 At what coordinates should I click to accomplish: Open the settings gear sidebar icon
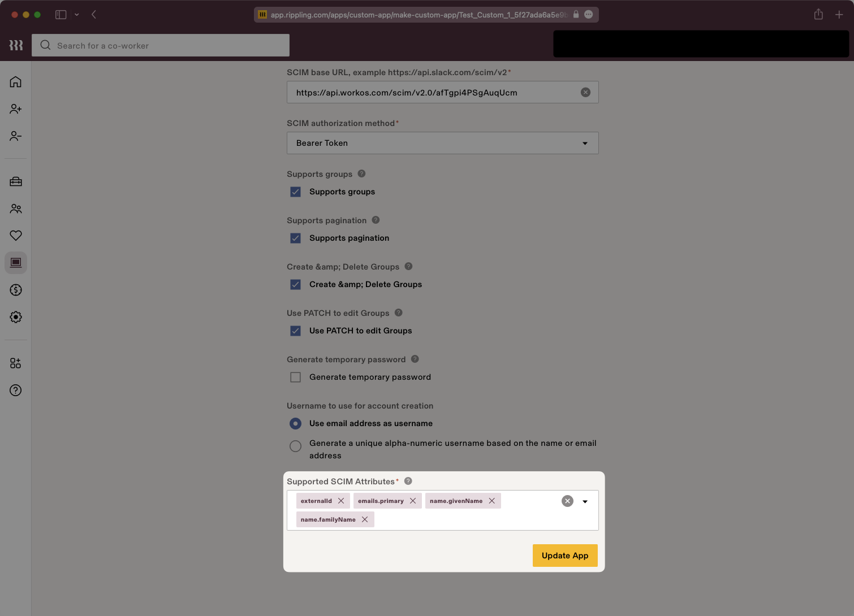coord(16,317)
